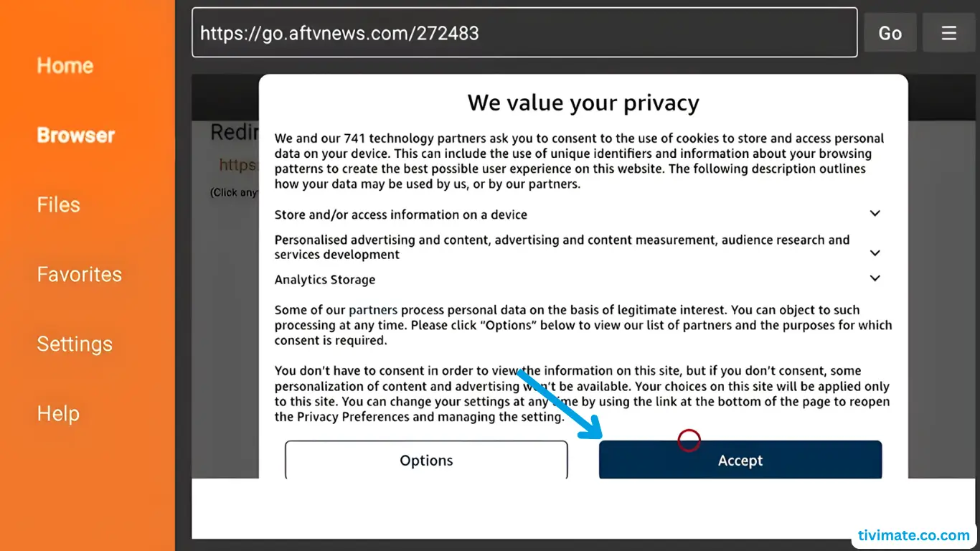Click the 'We value your privacy' dialog title

(583, 103)
